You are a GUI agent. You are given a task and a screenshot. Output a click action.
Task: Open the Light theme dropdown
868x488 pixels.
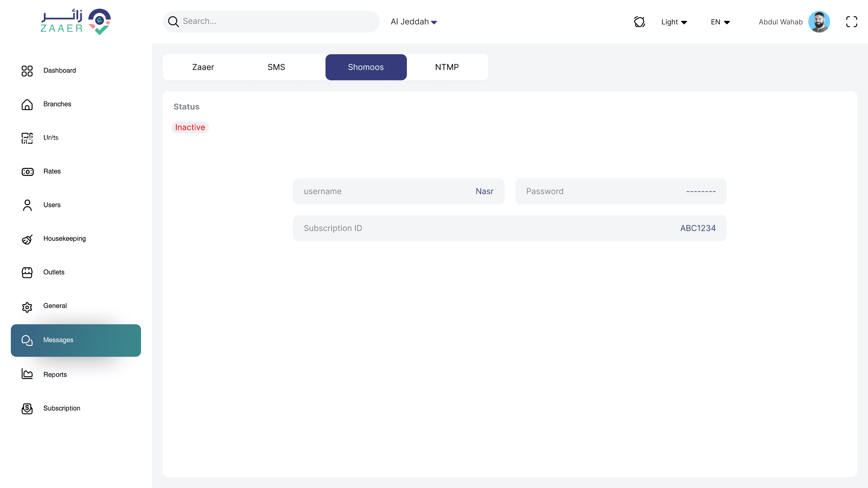(674, 22)
